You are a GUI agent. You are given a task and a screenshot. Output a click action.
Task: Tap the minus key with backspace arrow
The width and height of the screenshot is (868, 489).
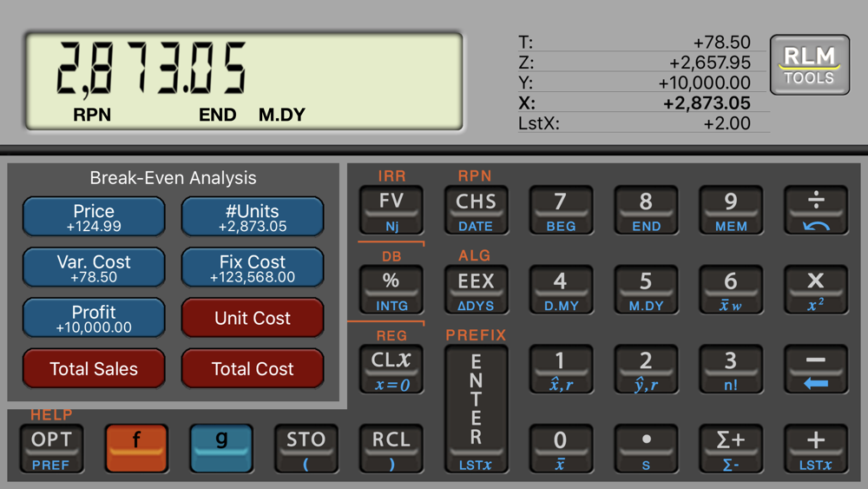click(816, 369)
